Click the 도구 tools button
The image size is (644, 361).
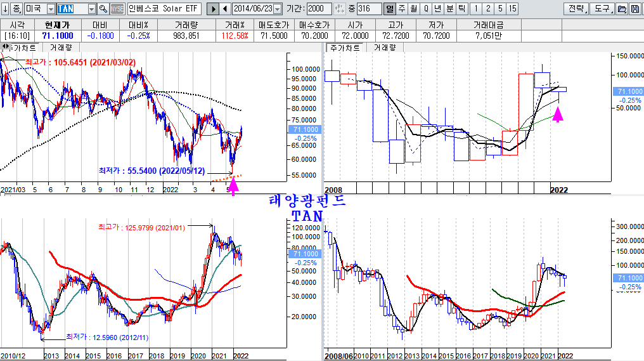point(600,9)
